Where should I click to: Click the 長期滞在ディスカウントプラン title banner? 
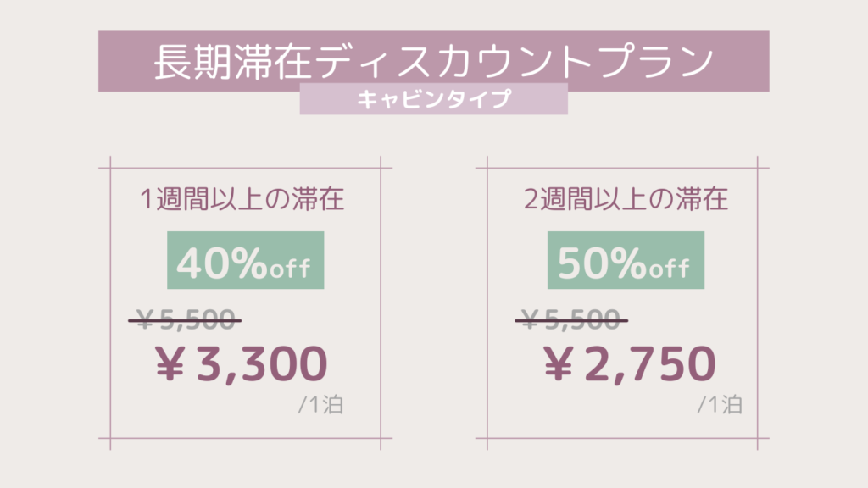pyautogui.click(x=433, y=60)
